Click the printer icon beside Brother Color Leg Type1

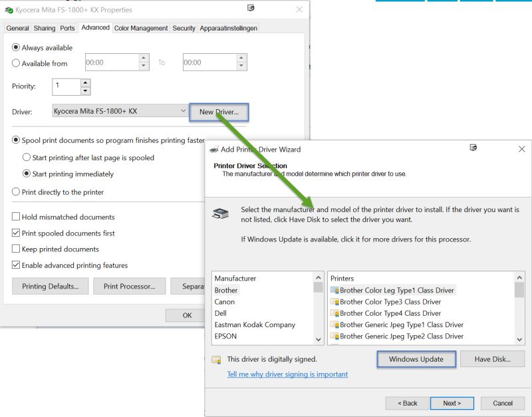coord(336,290)
